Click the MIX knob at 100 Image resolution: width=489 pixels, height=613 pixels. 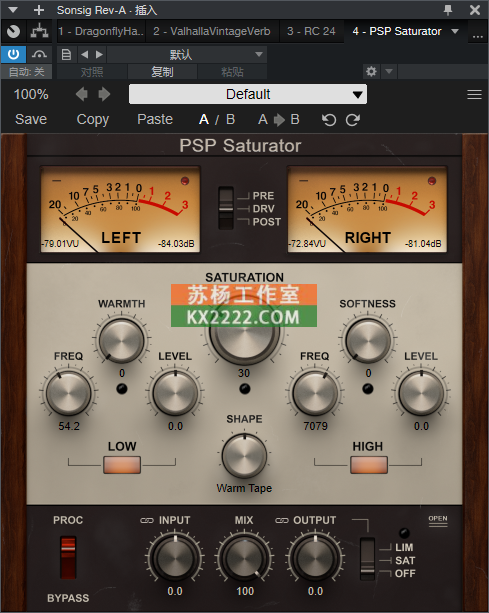point(245,557)
